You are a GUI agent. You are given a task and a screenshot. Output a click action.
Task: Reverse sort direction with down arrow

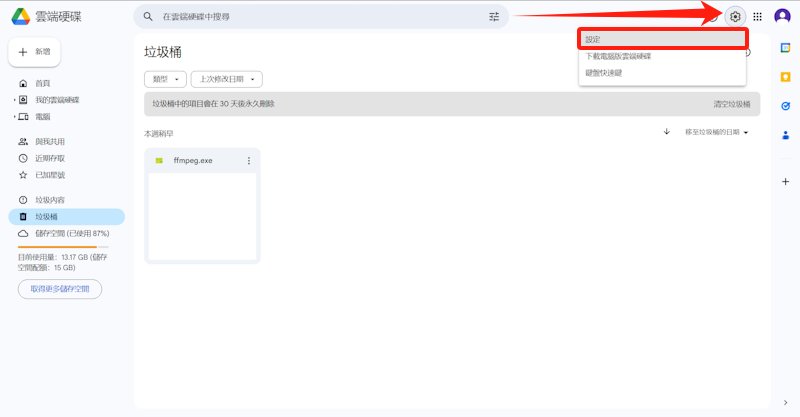pyautogui.click(x=666, y=132)
